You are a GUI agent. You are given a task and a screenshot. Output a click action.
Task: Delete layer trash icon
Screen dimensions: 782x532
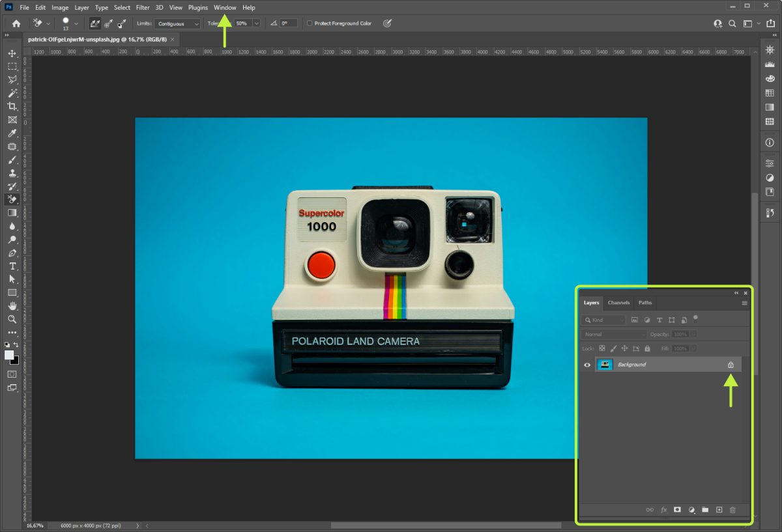[x=732, y=510]
